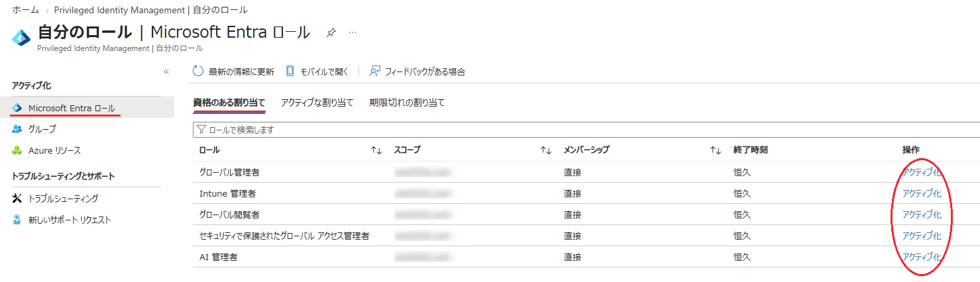Open Microsoft Entra ロール in the sidebar
Viewport: 980px width, 282px height.
tap(87, 108)
